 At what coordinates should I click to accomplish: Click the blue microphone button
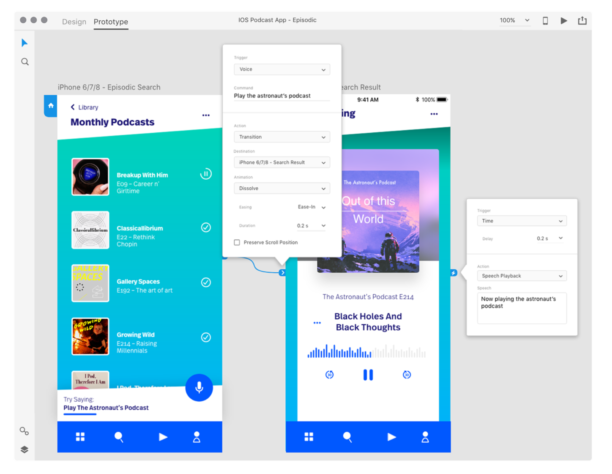[199, 387]
